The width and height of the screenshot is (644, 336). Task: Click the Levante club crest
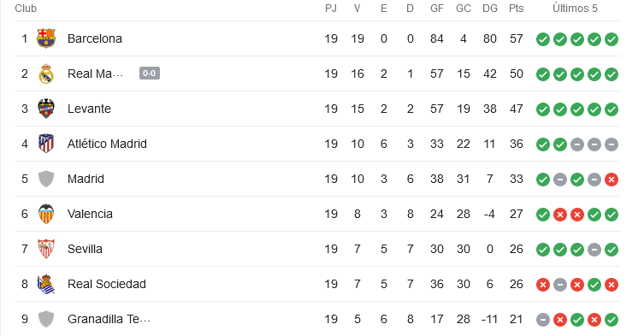46,109
